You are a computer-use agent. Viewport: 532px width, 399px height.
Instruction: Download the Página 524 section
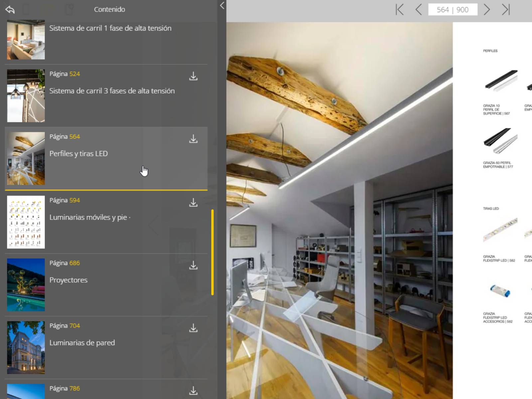click(193, 76)
